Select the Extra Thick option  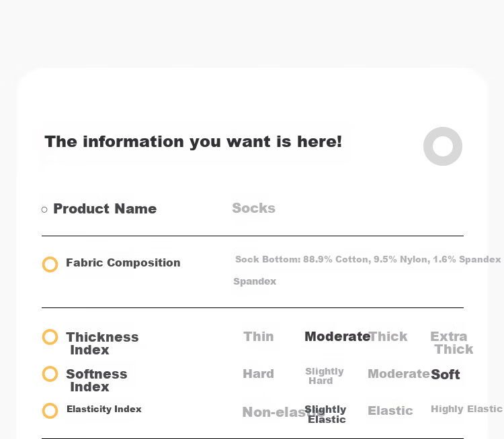[x=452, y=342]
